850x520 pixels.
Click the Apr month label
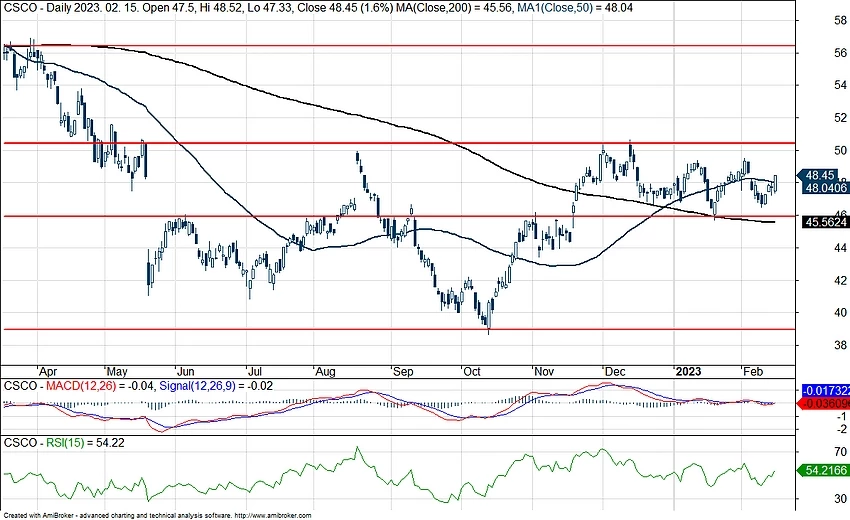[x=48, y=372]
